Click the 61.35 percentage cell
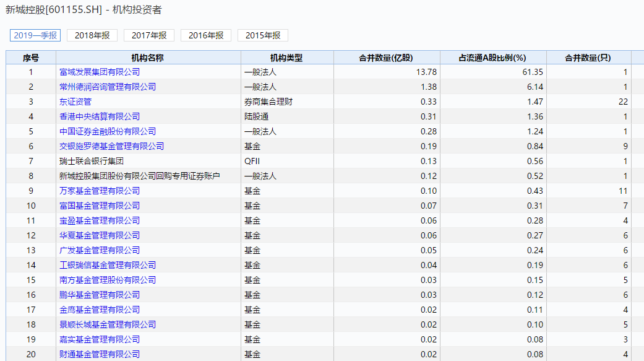644x361 pixels. pos(493,72)
